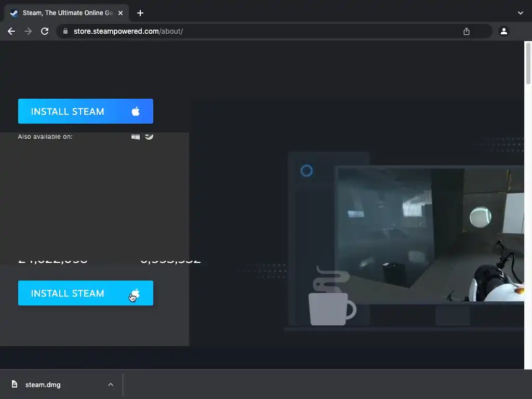Click the "Also available on:" text

coord(45,137)
